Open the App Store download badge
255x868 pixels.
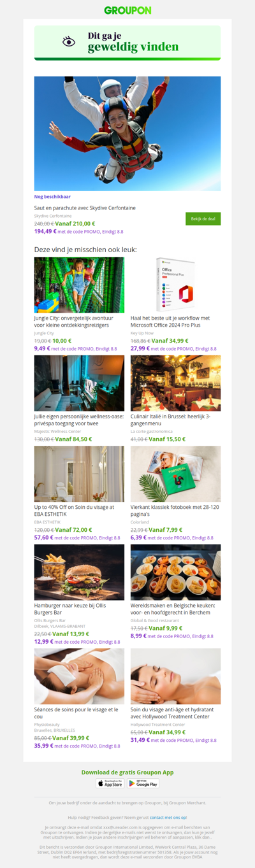click(110, 783)
